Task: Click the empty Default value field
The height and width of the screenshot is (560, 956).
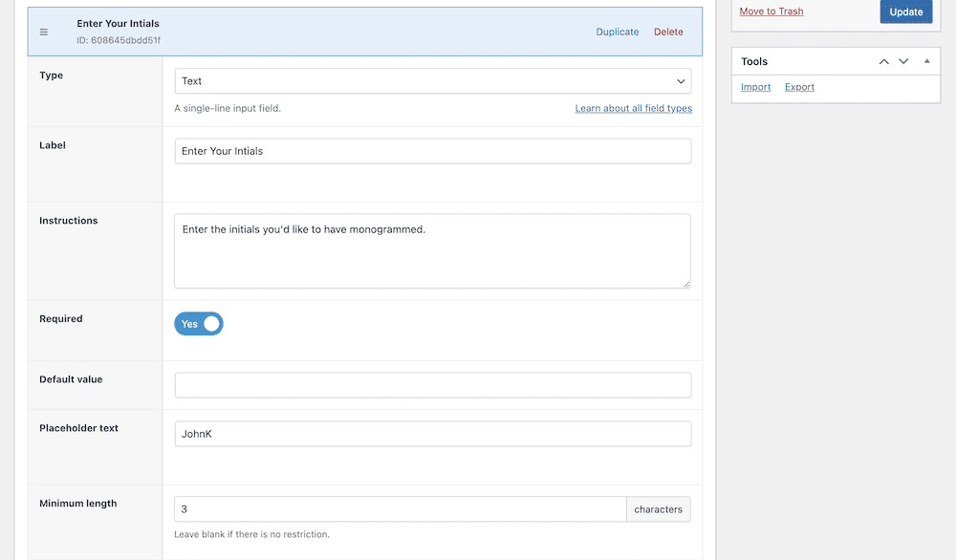Action: click(x=432, y=385)
